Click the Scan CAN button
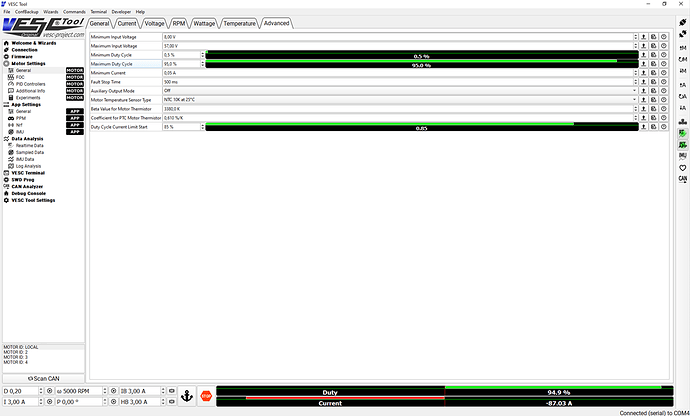690x416 pixels. coord(44,379)
